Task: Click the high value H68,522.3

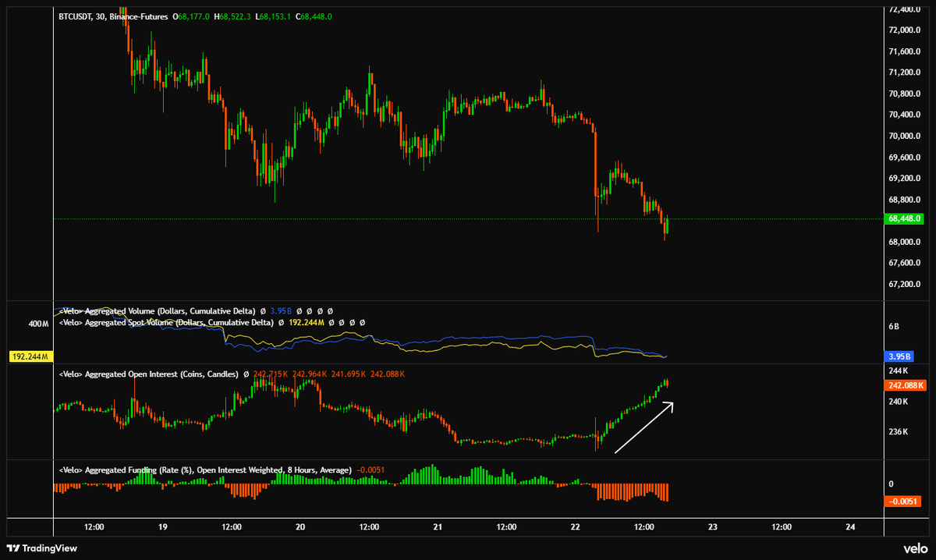Action: (233, 15)
